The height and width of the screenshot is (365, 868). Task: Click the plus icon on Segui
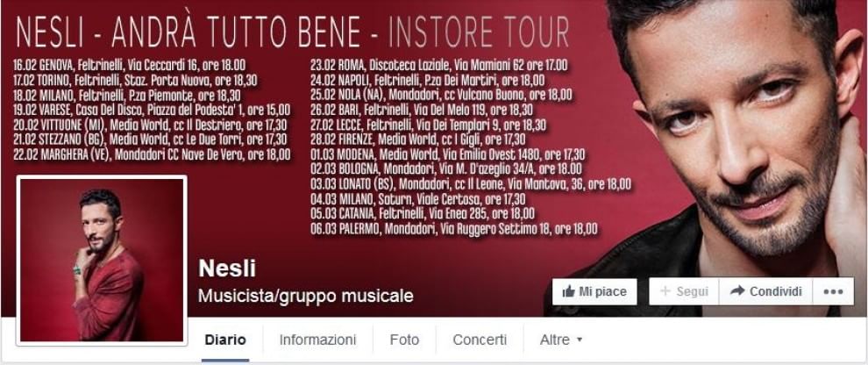click(x=665, y=291)
